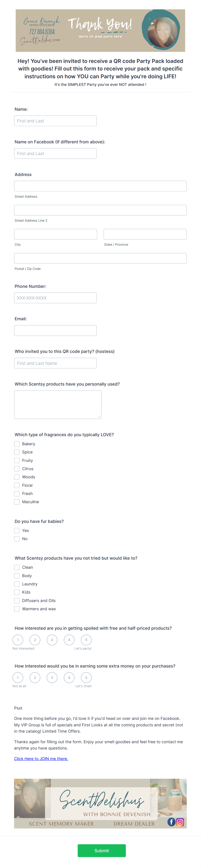This screenshot has width=201, height=868.
Task: Select Yes for fur babies question
Action: 16,530
